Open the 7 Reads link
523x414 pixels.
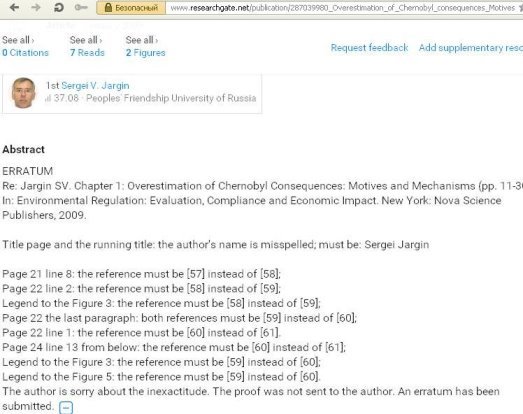point(87,53)
